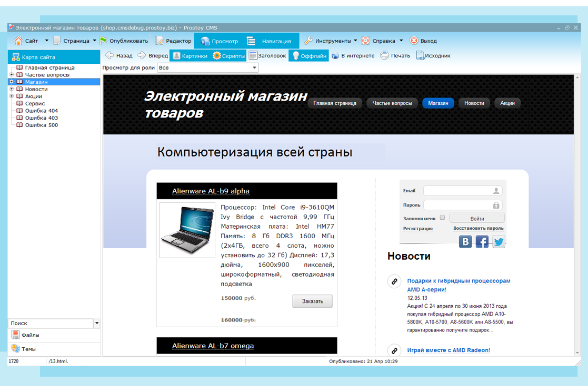The image size is (588, 391).
Task: Click Частые вопросы in website nav
Action: (x=392, y=103)
